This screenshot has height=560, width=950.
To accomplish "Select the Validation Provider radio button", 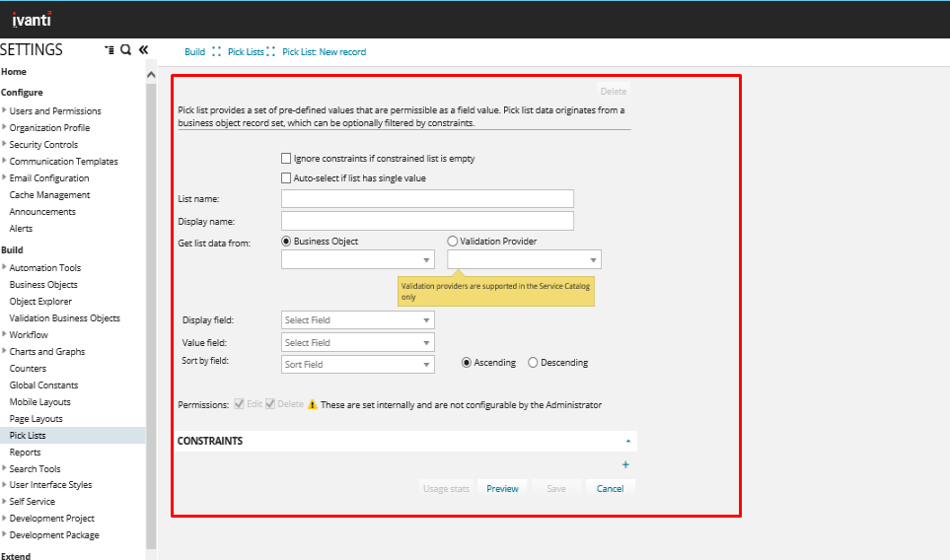I will 453,241.
